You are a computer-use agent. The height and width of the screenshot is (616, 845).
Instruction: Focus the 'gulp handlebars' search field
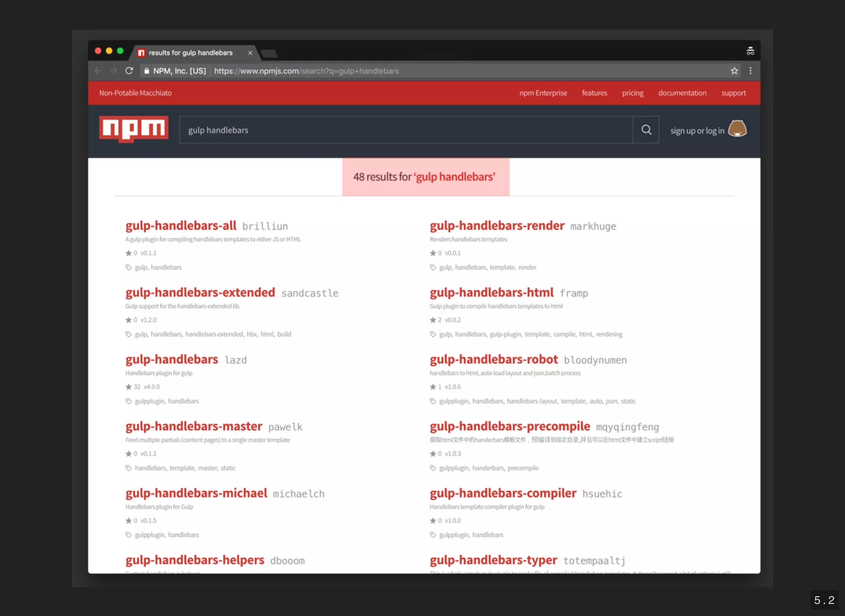(x=406, y=130)
